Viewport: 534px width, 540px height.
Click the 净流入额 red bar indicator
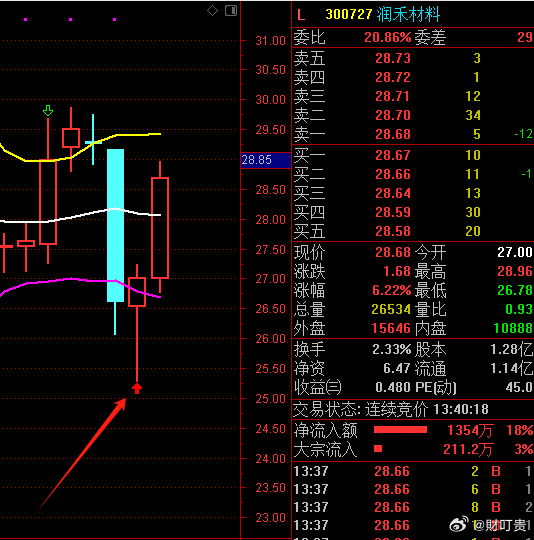point(400,429)
